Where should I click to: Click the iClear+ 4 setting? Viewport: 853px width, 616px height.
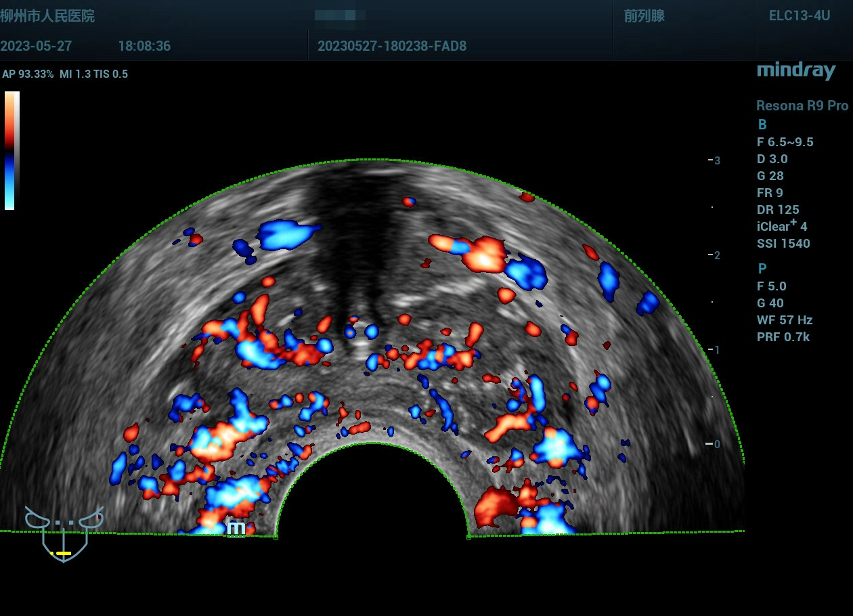[783, 226]
